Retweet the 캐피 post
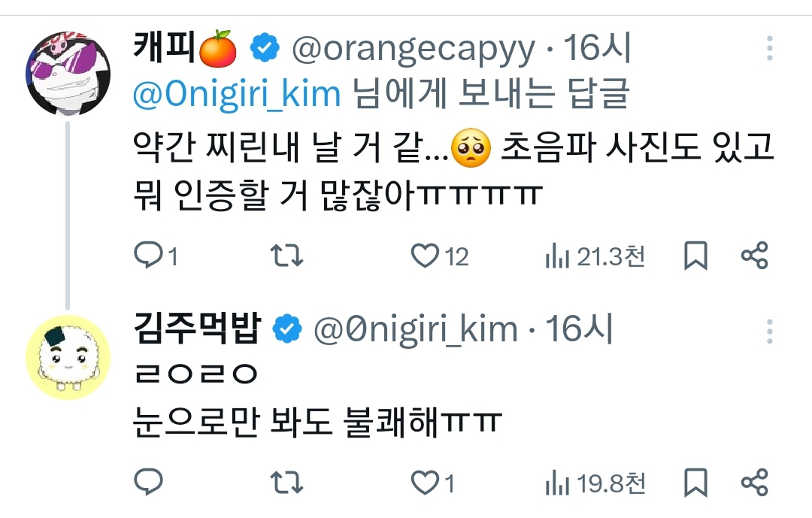 point(286,257)
